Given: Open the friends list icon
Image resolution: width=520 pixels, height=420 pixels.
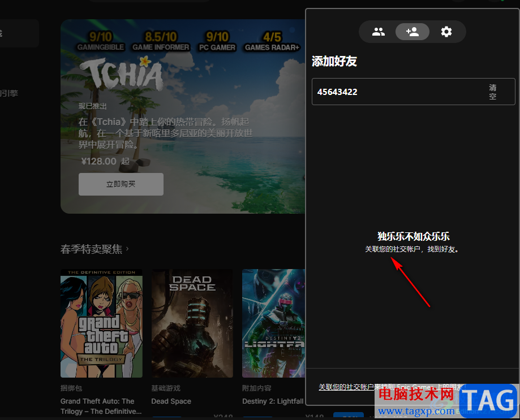Looking at the screenshot, I should [379, 32].
